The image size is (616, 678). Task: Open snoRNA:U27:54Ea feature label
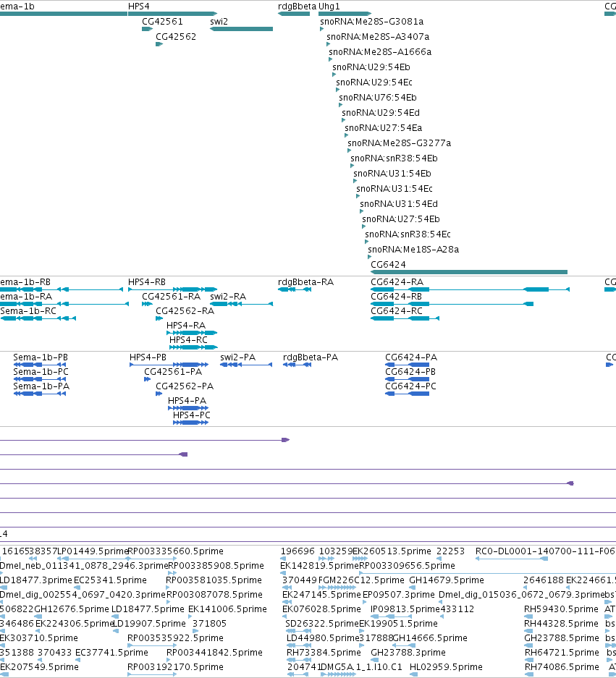[383, 127]
